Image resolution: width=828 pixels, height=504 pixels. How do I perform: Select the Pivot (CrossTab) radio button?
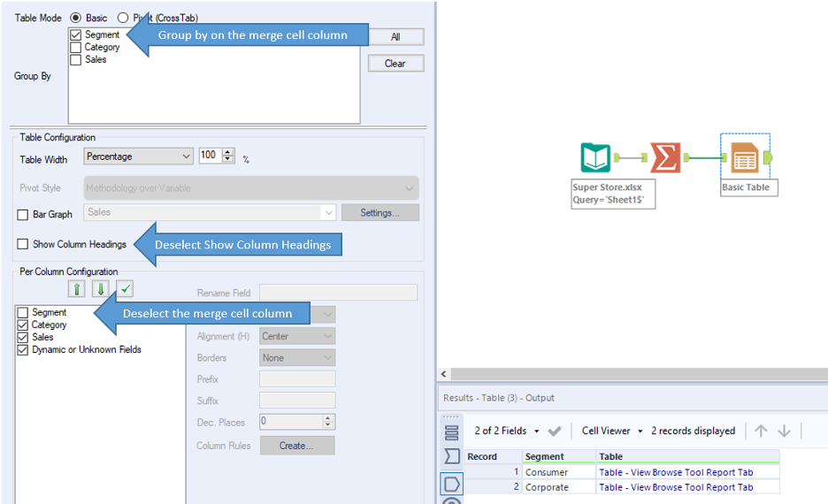tap(123, 18)
